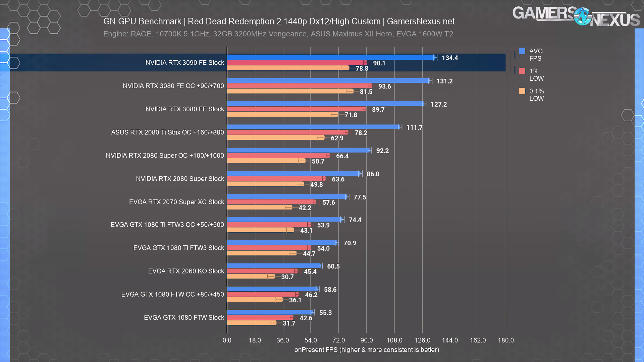
Task: Click the Engine RAGE subtitle text
Action: click(x=278, y=34)
